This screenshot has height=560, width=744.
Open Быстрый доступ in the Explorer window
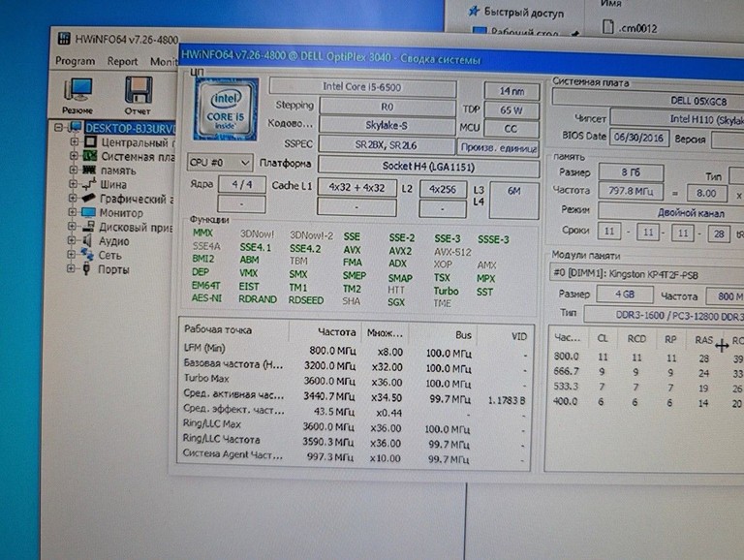[523, 13]
